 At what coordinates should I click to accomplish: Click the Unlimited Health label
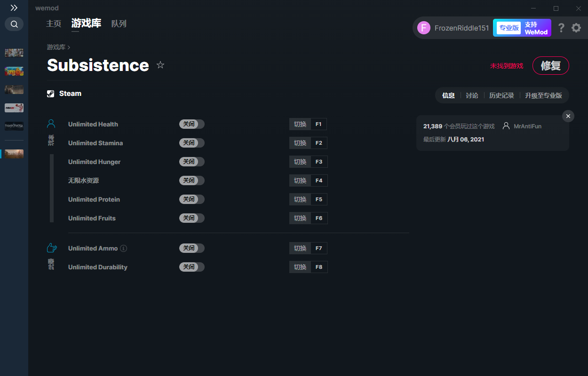93,124
